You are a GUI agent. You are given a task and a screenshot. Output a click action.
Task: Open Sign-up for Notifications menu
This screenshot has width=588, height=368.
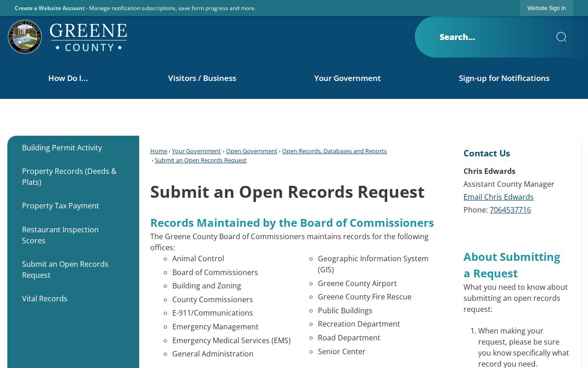[504, 78]
